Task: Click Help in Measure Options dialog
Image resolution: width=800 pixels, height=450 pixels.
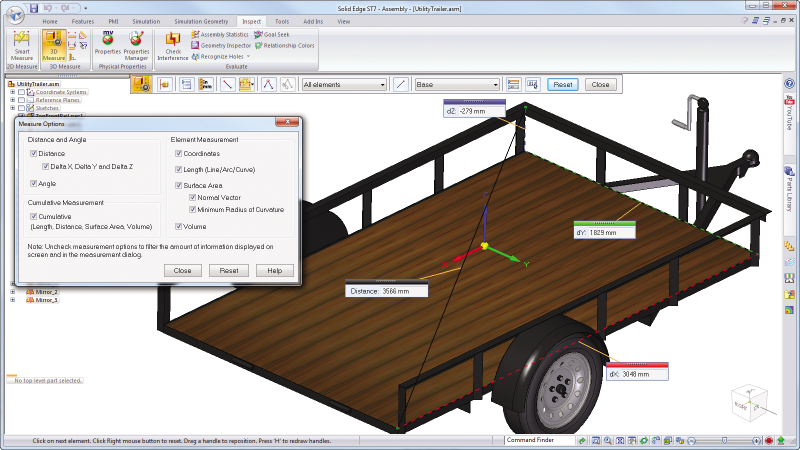Action: (274, 271)
